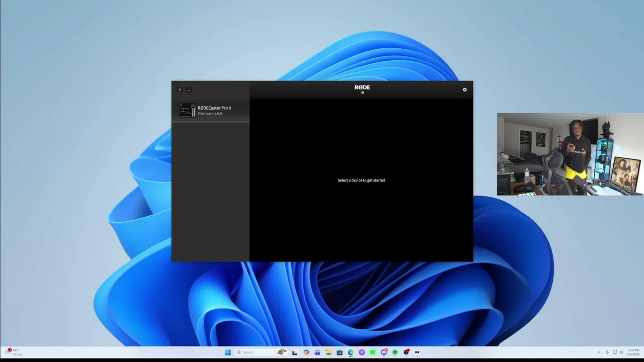Screen dimensions: 644x362
Task: Show hidden system tray icons
Action: (599, 352)
